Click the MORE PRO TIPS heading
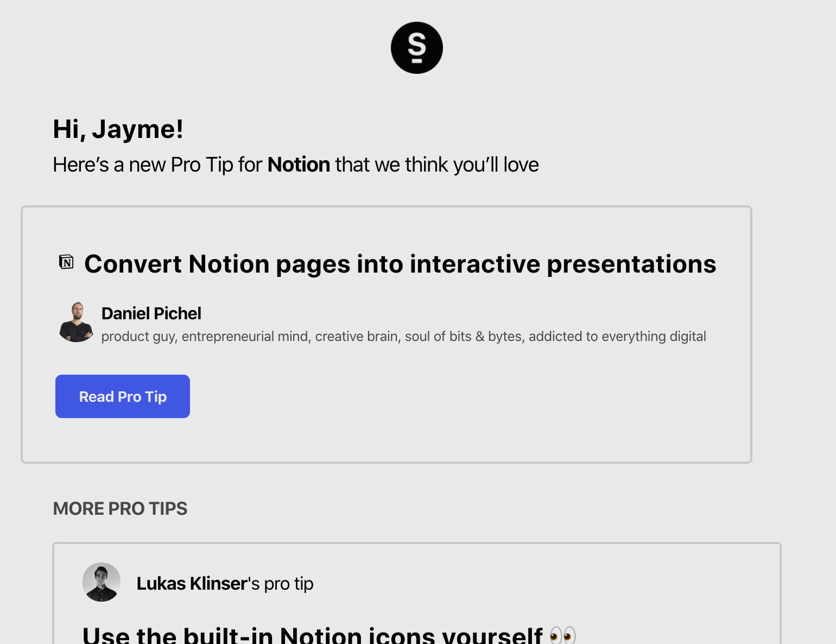836x644 pixels. pos(120,508)
